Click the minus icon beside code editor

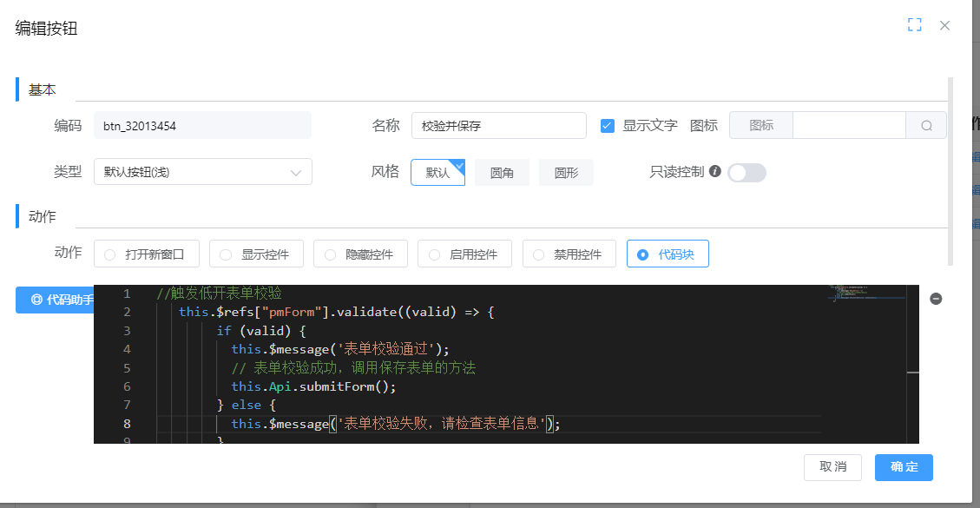[x=936, y=299]
